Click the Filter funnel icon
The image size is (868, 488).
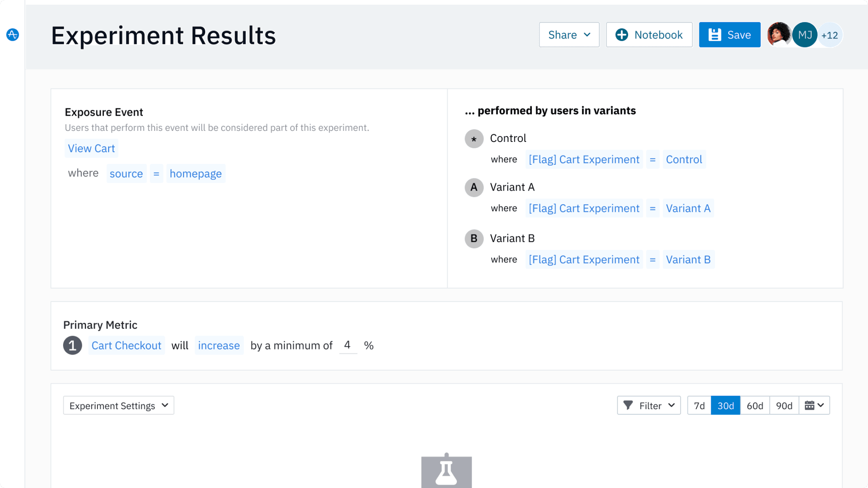629,405
